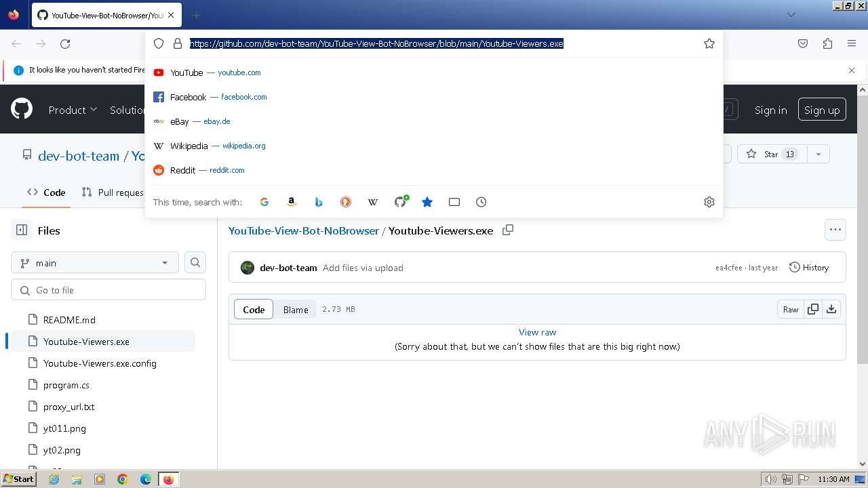This screenshot has height=488, width=868.
Task: Open YouTube-View-Bot-NoBrowser breadcrumb link
Action: point(304,230)
